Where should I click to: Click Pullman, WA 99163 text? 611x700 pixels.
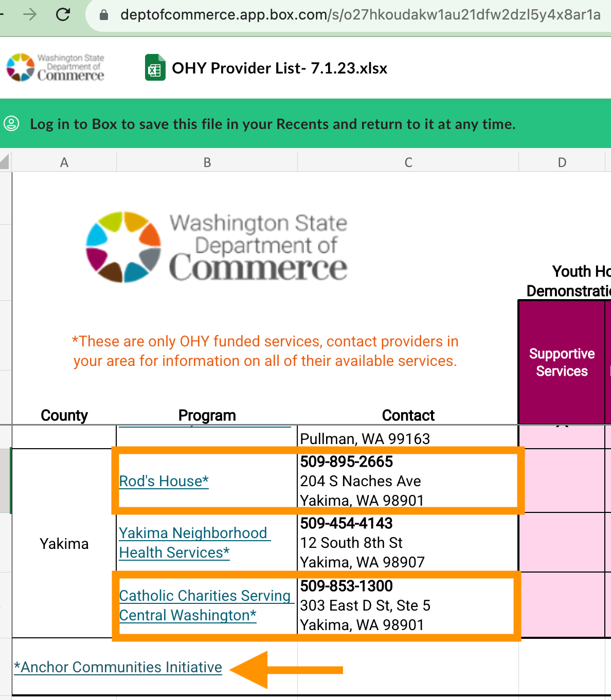pos(365,439)
